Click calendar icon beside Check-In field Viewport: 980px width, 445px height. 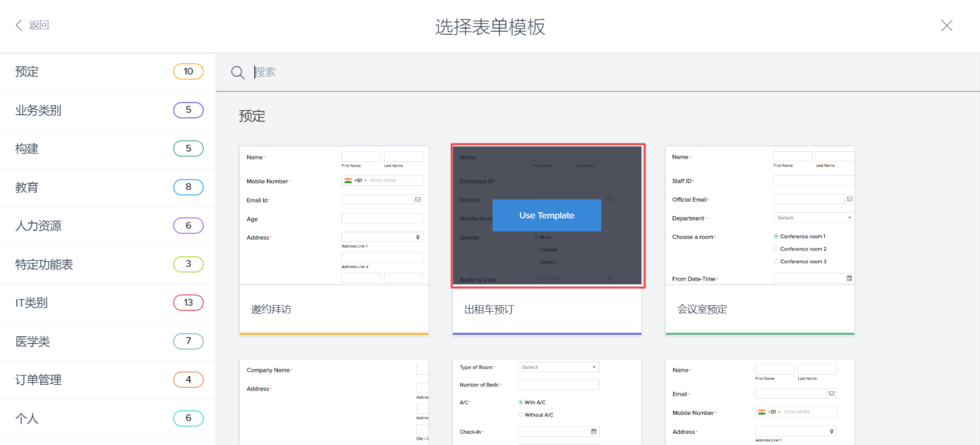593,432
